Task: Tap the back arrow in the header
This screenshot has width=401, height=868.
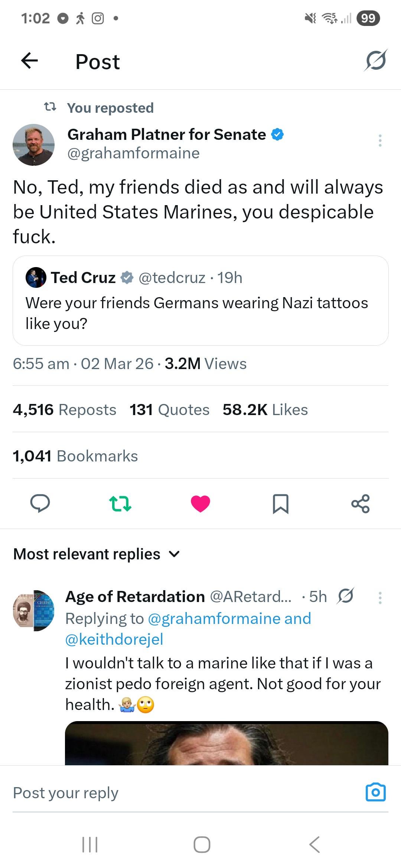Action: [x=30, y=61]
